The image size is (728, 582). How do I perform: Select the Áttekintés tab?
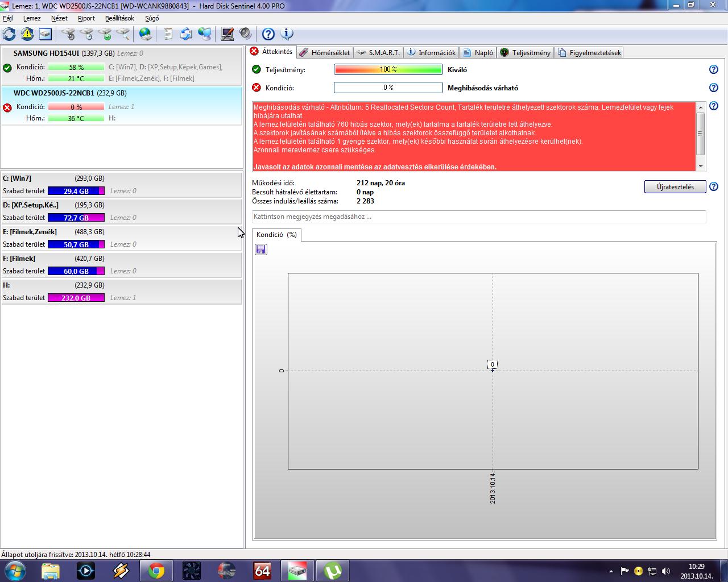[x=271, y=51]
